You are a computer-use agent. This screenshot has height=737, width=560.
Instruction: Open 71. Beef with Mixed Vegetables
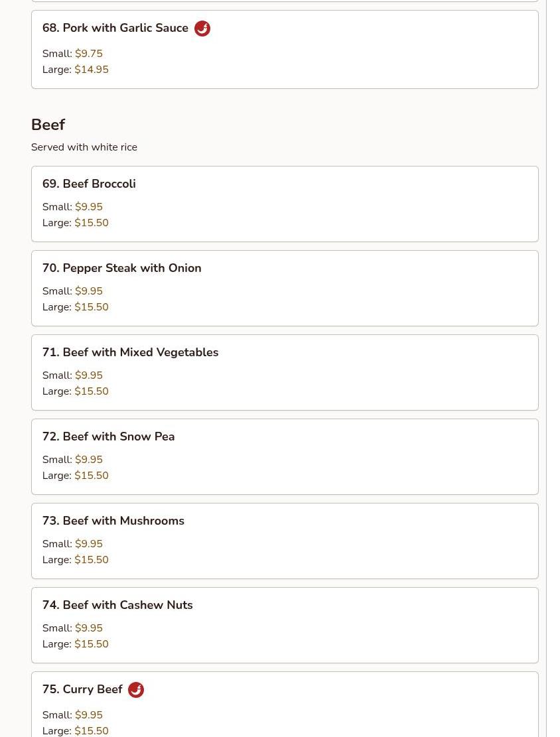(x=130, y=352)
